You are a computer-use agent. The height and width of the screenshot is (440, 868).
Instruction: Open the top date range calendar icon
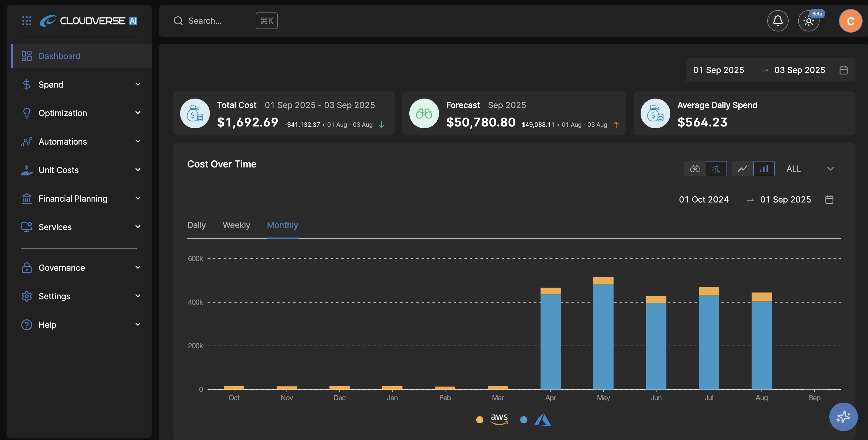(x=843, y=70)
